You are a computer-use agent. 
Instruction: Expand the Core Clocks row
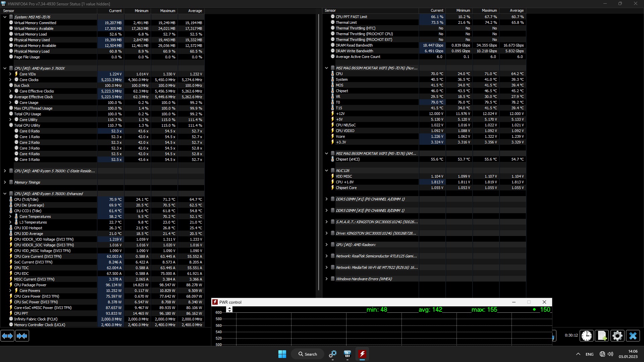pyautogui.click(x=10, y=80)
